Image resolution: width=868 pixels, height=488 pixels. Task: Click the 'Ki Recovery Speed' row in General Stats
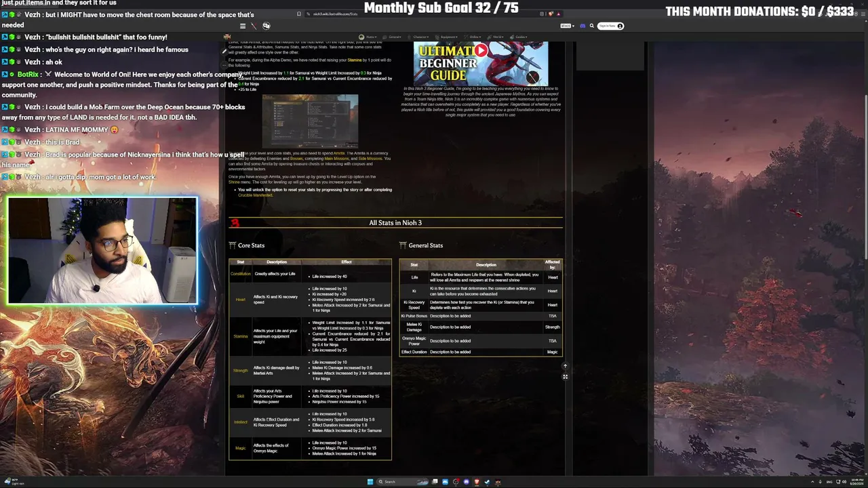tap(481, 305)
